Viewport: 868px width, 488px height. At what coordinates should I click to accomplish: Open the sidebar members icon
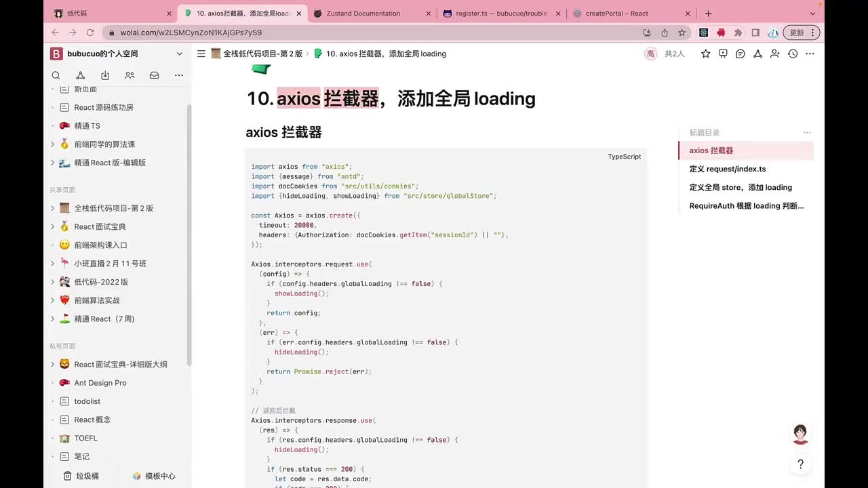(130, 75)
